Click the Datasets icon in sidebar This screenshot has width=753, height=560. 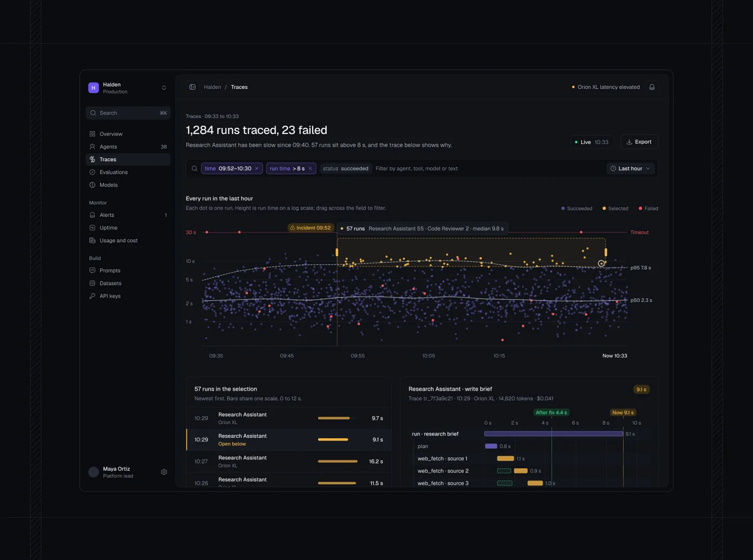click(x=93, y=284)
